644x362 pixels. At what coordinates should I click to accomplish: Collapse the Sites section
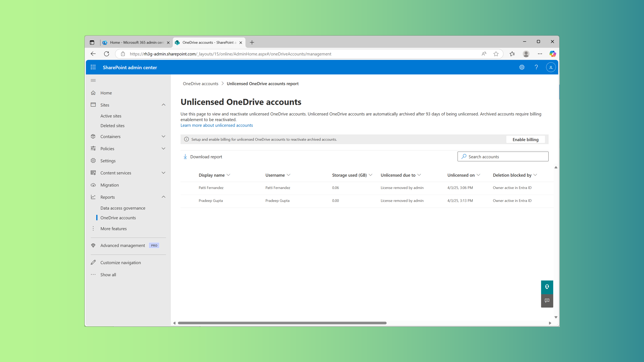point(164,105)
